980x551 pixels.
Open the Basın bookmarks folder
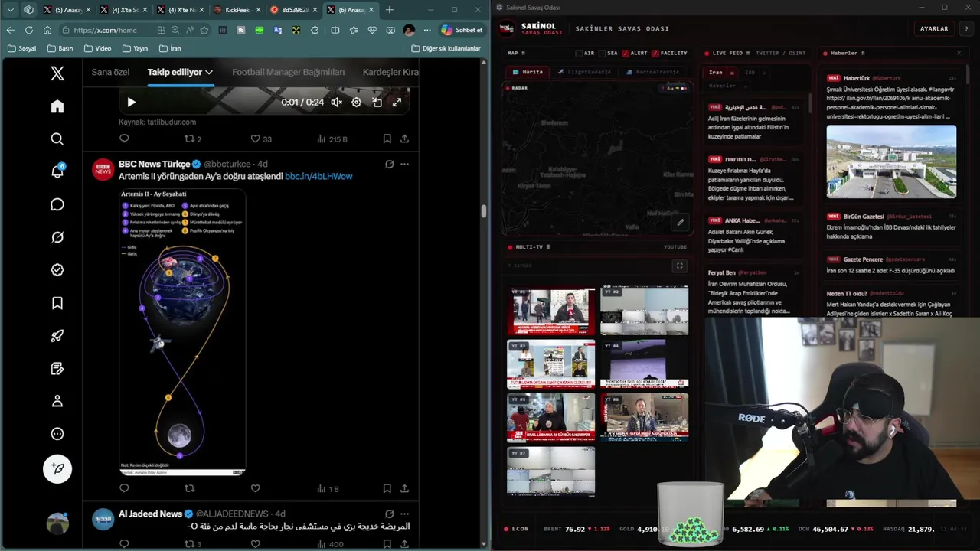coord(60,48)
